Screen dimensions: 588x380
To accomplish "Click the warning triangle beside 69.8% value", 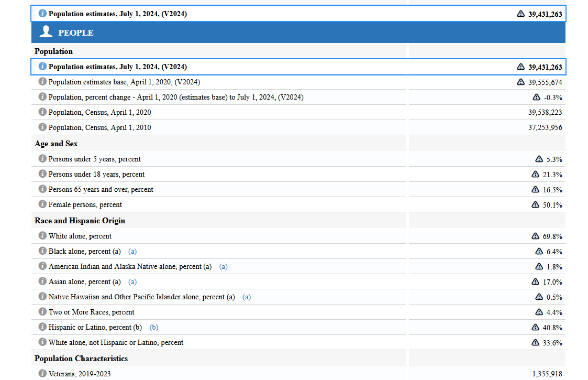I will tap(535, 236).
